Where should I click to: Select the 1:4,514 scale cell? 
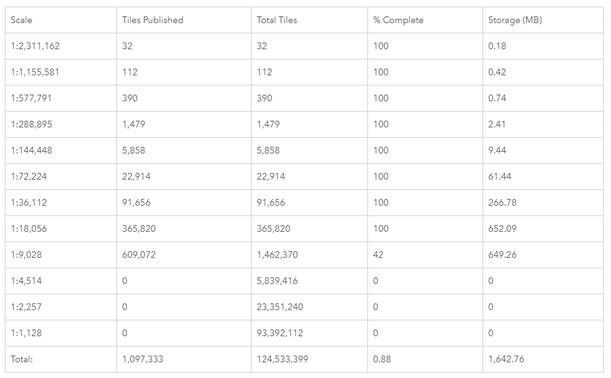[x=61, y=281]
